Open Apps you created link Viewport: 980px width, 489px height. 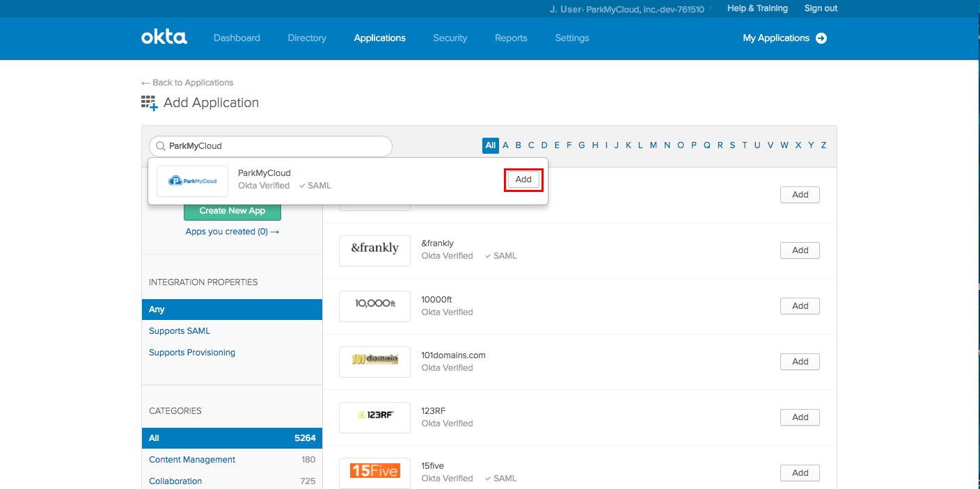coord(232,232)
